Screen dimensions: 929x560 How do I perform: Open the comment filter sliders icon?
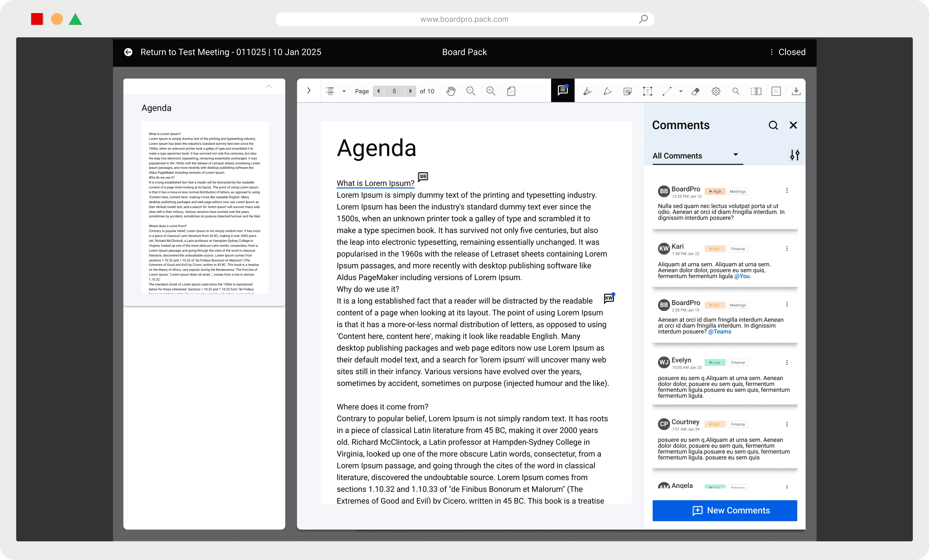[795, 155]
